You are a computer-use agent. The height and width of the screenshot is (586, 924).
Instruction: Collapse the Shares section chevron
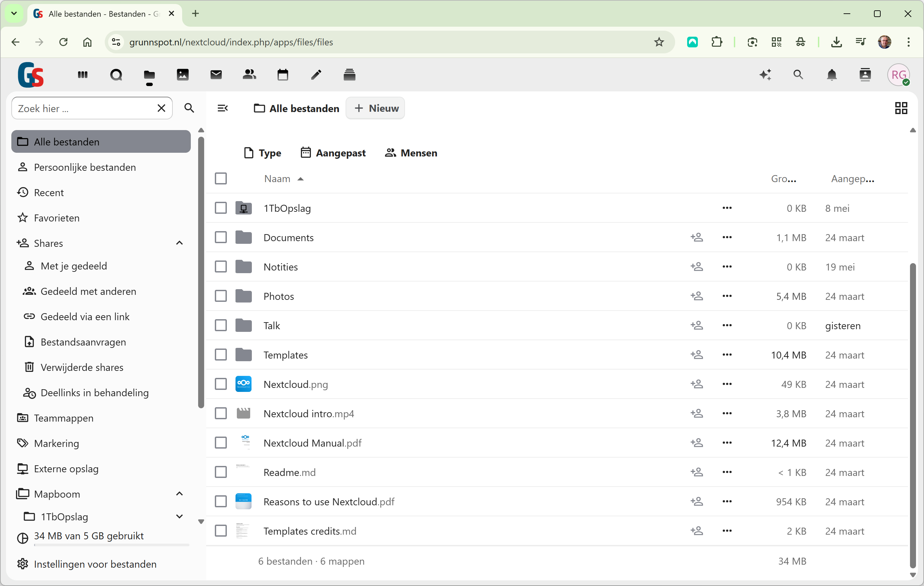(x=179, y=243)
